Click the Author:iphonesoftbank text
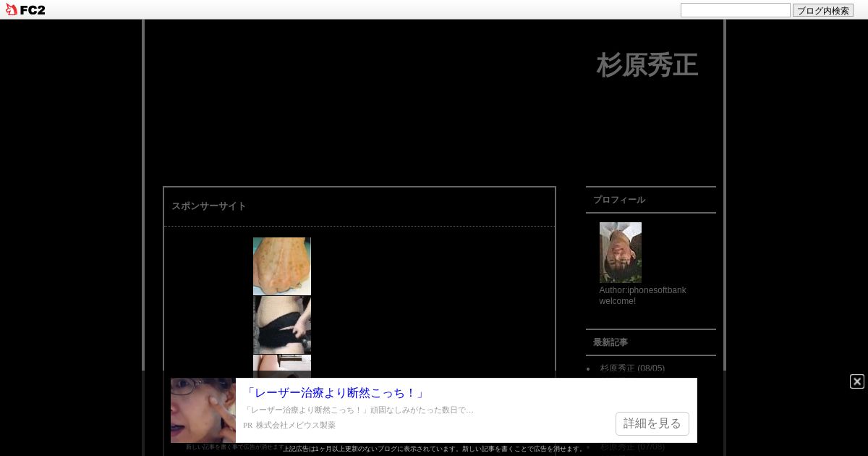 [642, 290]
